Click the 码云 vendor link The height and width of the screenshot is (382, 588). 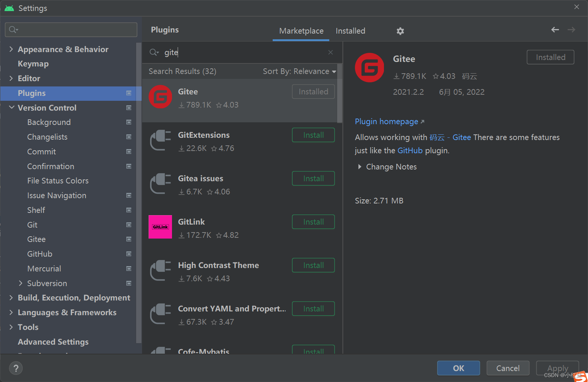[x=469, y=76]
